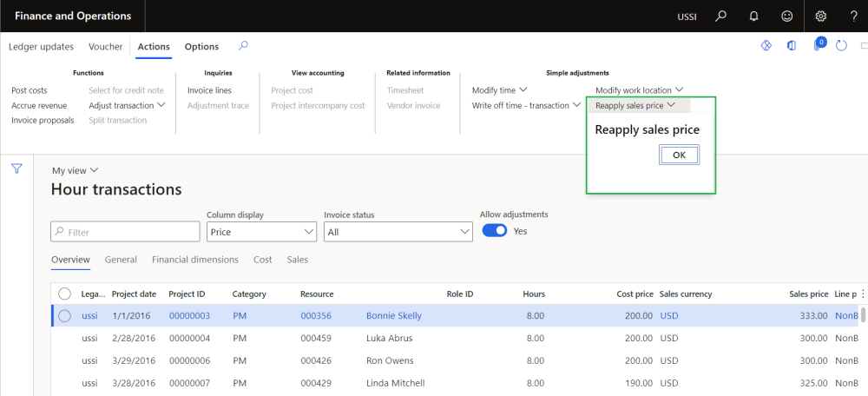This screenshot has height=396, width=868.
Task: Toggle the Allow adjustments switch
Action: 494,231
